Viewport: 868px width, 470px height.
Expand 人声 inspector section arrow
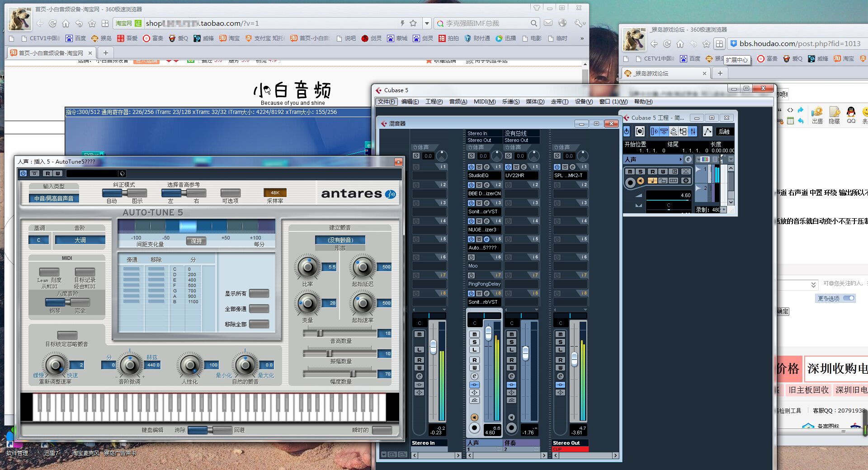click(x=680, y=160)
